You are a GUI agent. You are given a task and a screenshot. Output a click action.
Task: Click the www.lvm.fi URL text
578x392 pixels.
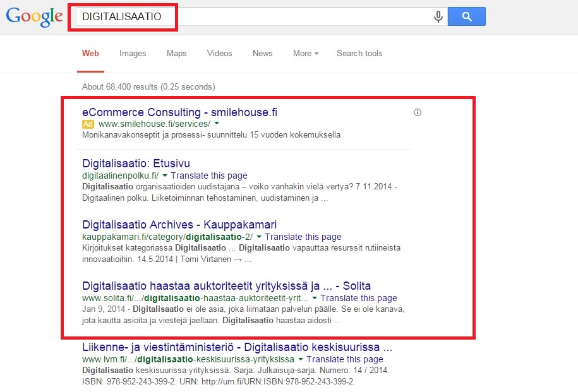tap(188, 359)
